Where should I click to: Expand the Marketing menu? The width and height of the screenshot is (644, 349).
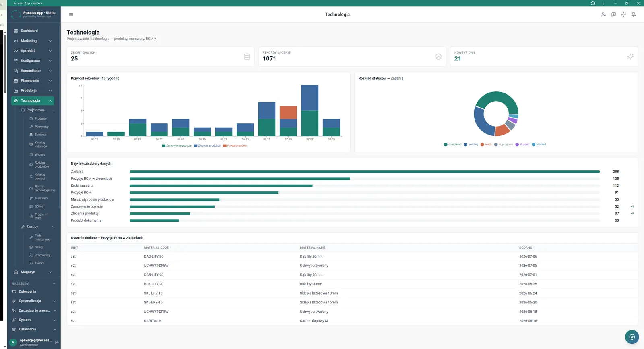[x=33, y=41]
